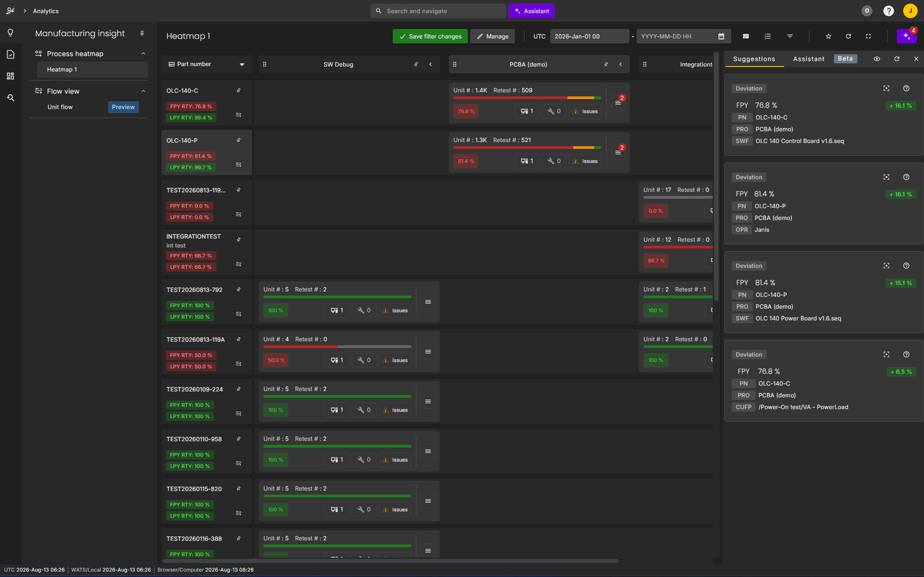Collapse the PCBA (demo) column

coord(621,64)
